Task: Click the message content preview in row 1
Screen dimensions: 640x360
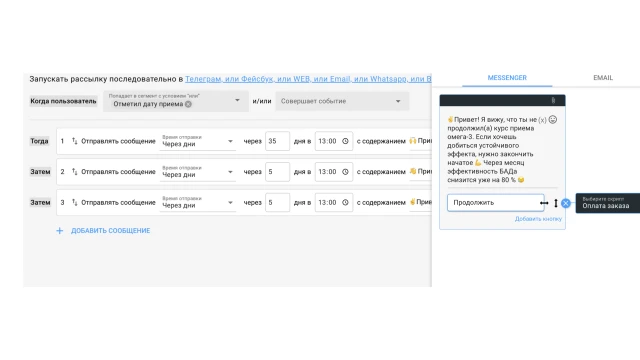Action: (x=420, y=141)
